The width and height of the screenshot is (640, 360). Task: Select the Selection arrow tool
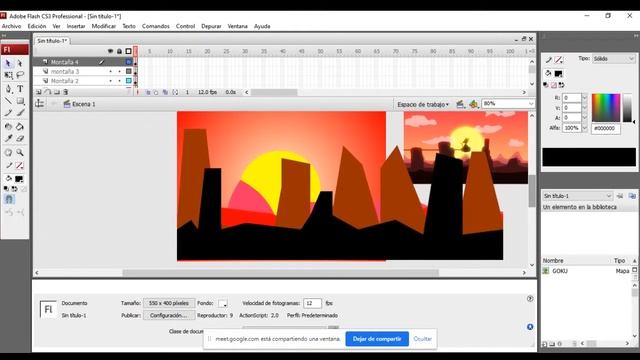tap(8, 63)
